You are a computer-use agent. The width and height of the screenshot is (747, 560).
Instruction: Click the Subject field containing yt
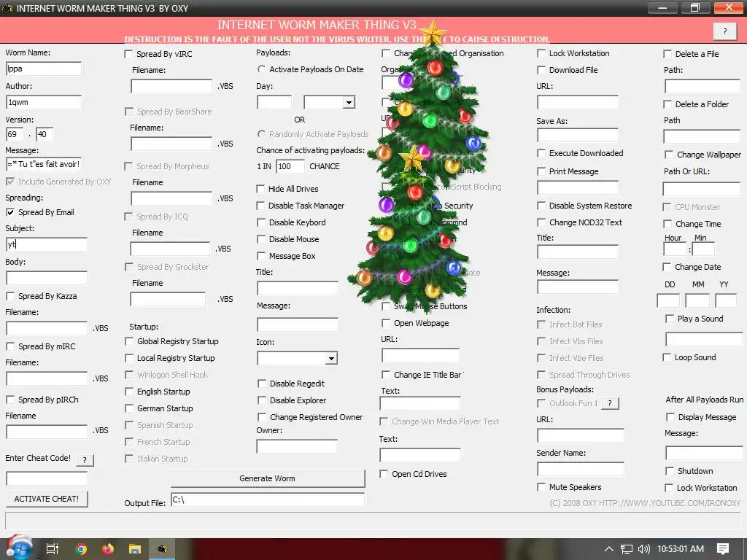coord(47,244)
